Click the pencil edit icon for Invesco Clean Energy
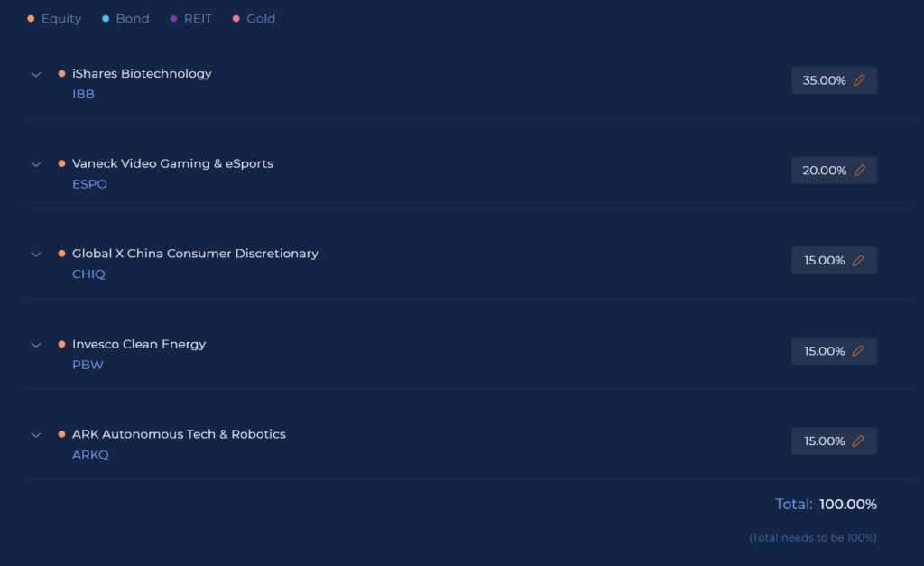This screenshot has height=566, width=924. point(858,351)
